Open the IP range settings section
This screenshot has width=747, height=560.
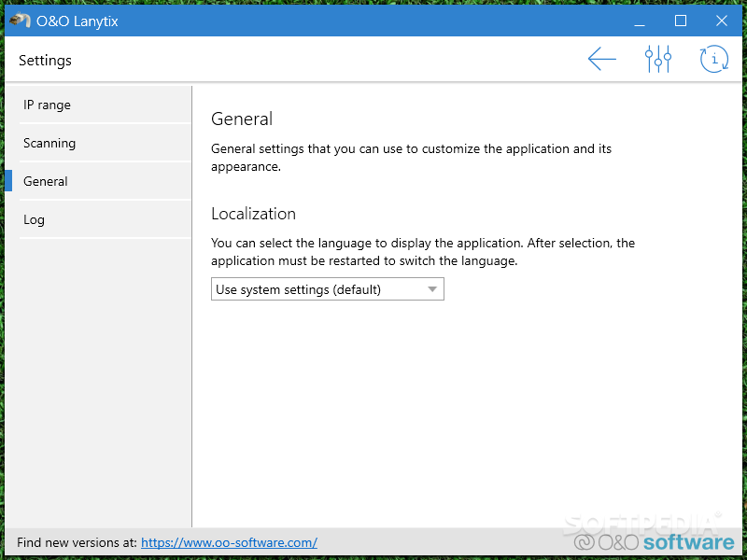tap(105, 105)
